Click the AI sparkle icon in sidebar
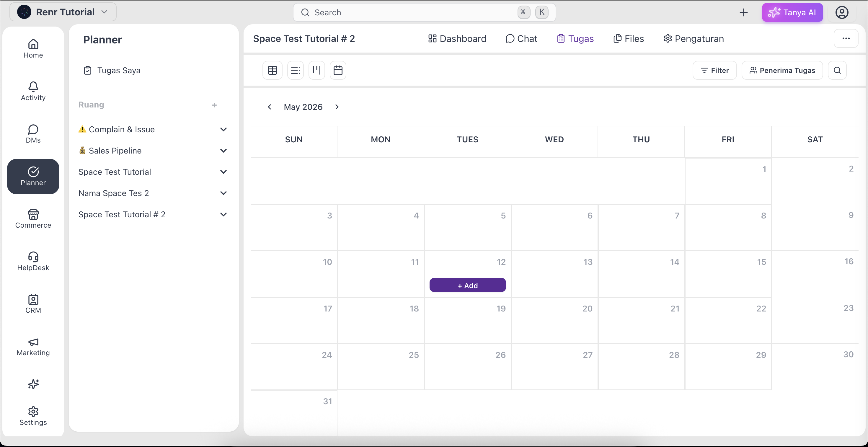868x447 pixels. click(33, 384)
